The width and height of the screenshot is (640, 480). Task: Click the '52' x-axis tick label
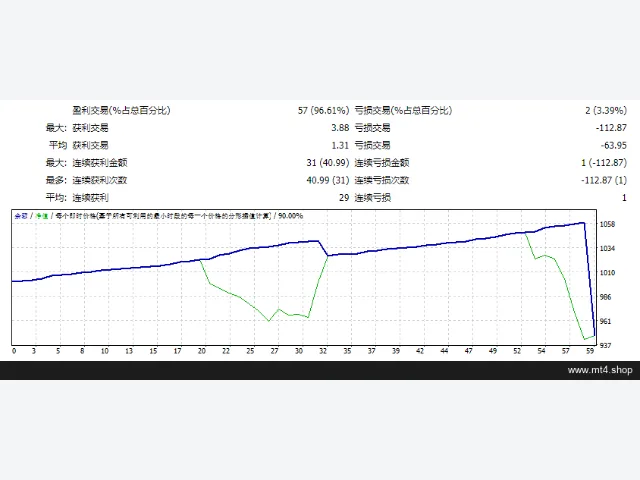point(517,351)
